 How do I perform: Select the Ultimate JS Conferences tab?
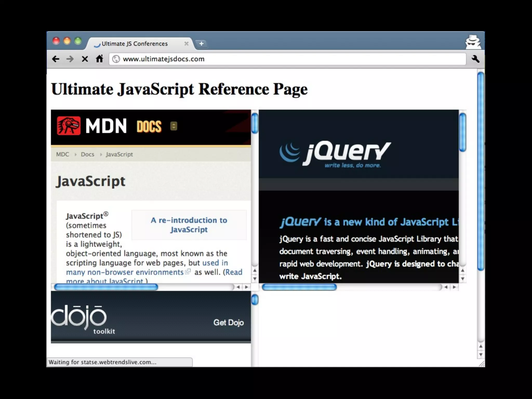pyautogui.click(x=135, y=44)
